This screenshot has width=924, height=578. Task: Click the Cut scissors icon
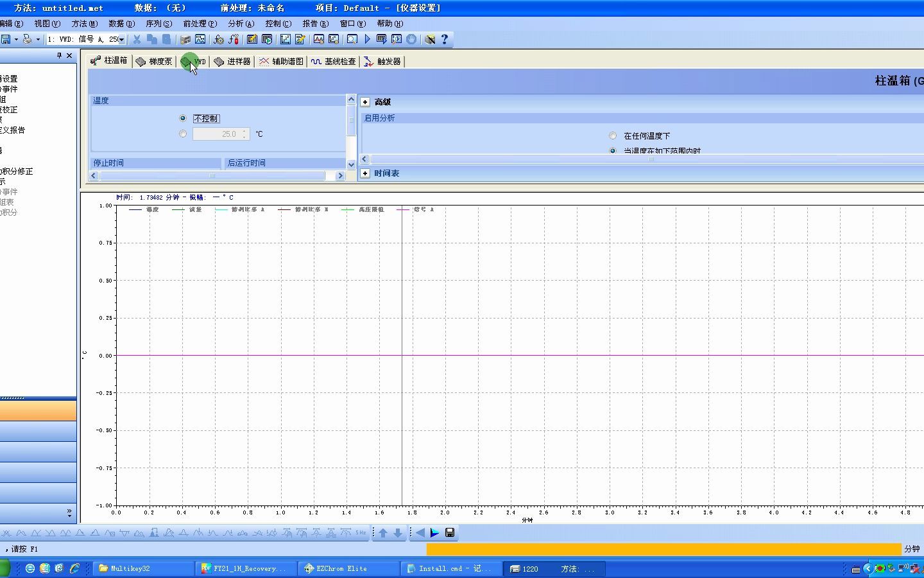(x=137, y=39)
